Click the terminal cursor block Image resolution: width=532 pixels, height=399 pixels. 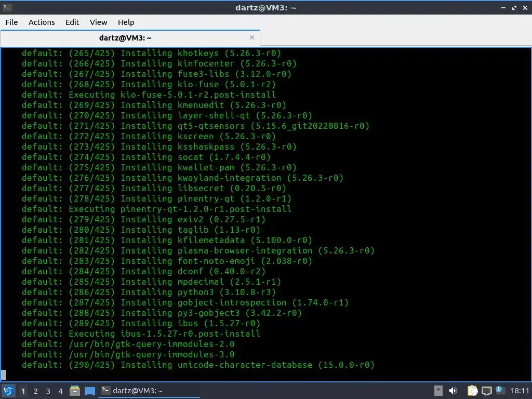coord(4,375)
